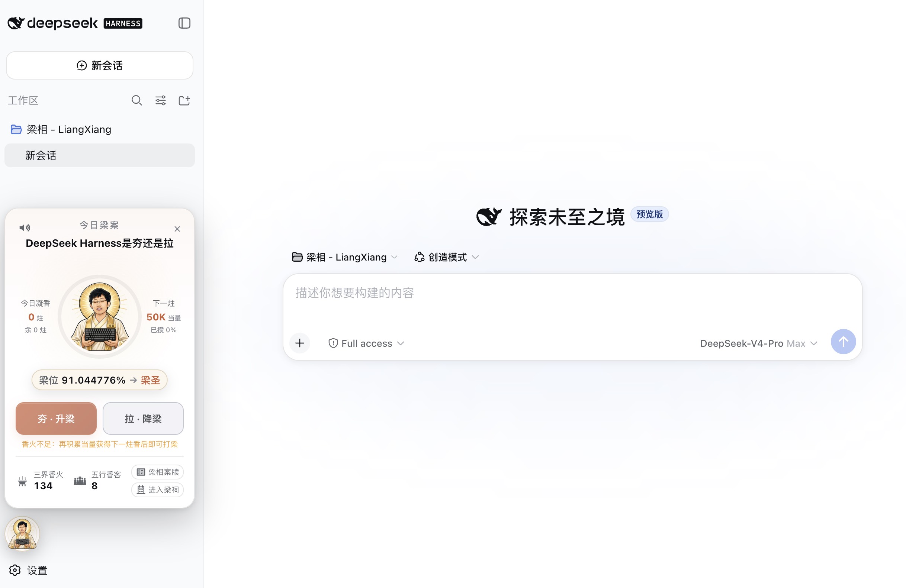Click the deepseek whale logo in sidebar
906x588 pixels.
pos(16,23)
